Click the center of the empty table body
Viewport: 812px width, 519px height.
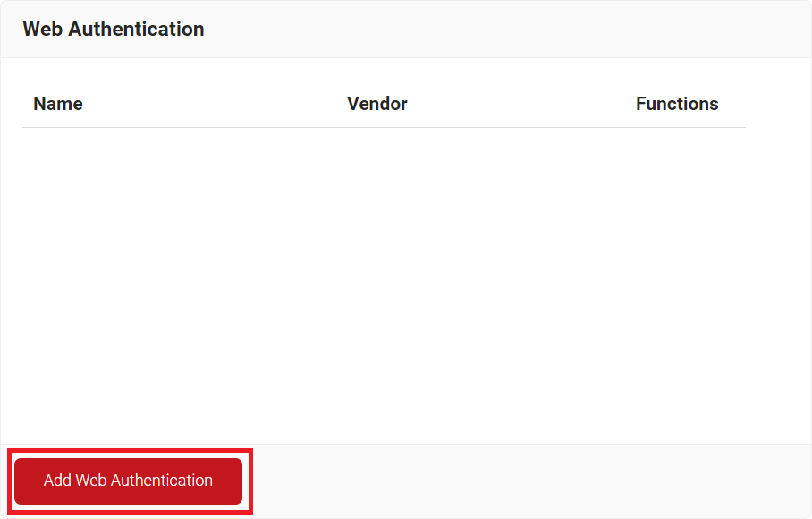point(383,286)
